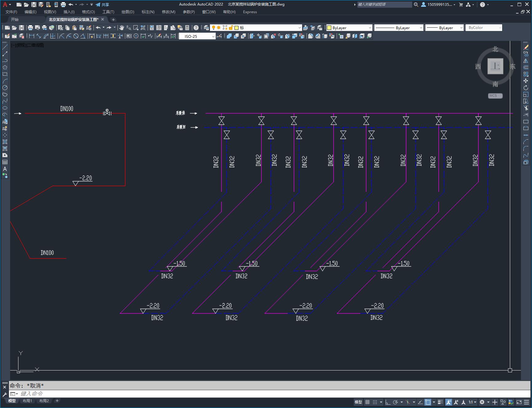The image size is (532, 408).
Task: Select the Mirror tool in modify toolbar
Action: coord(526,61)
